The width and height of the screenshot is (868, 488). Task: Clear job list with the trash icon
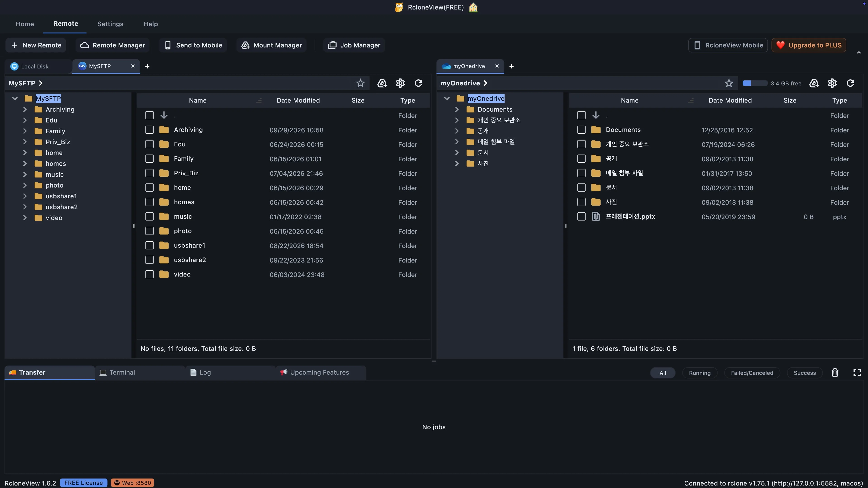pyautogui.click(x=835, y=373)
